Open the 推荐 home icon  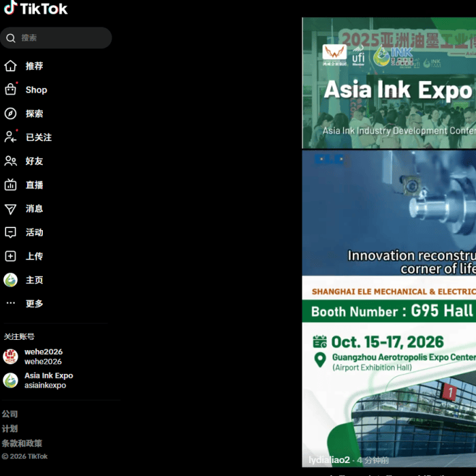coord(10,66)
